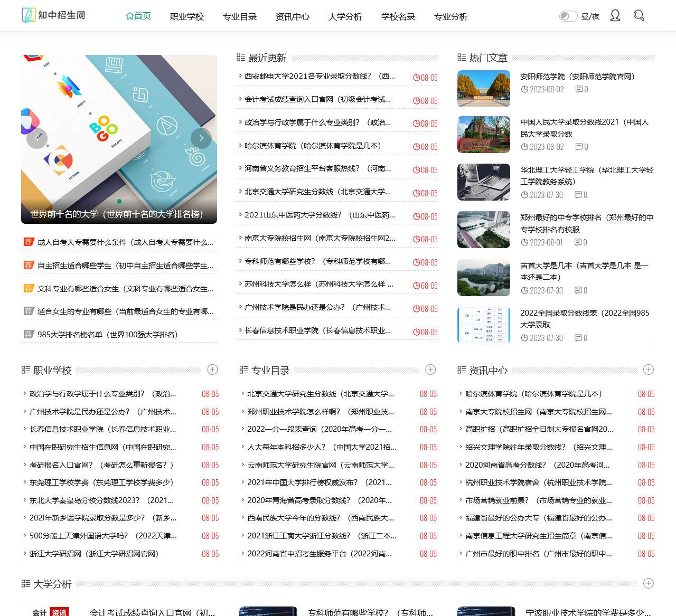The width and height of the screenshot is (676, 616).
Task: Expand 专业目录 section with plus icon
Action: [431, 369]
